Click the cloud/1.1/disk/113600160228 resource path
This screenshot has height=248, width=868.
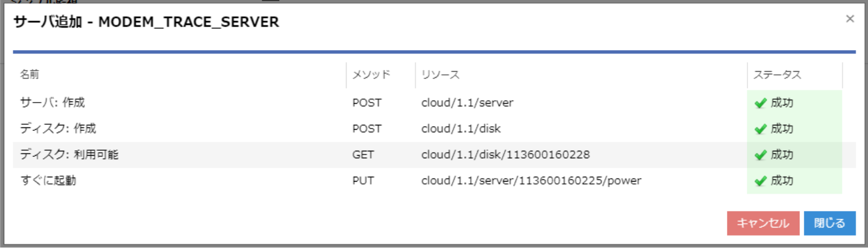(505, 155)
